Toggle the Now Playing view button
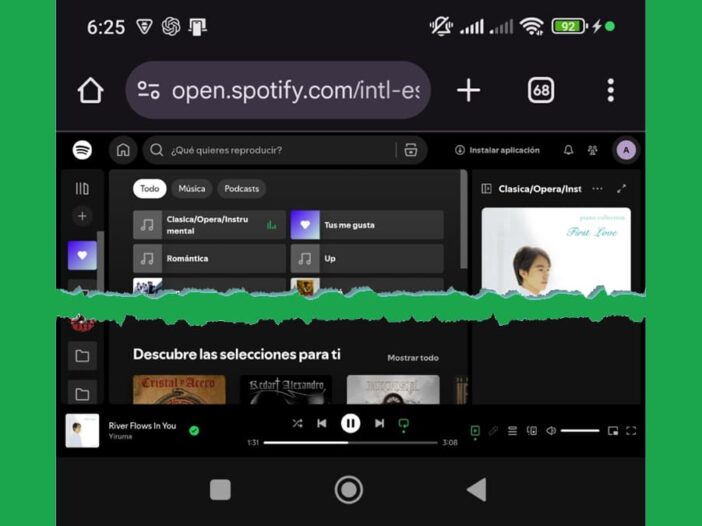This screenshot has width=702, height=526. [x=475, y=432]
